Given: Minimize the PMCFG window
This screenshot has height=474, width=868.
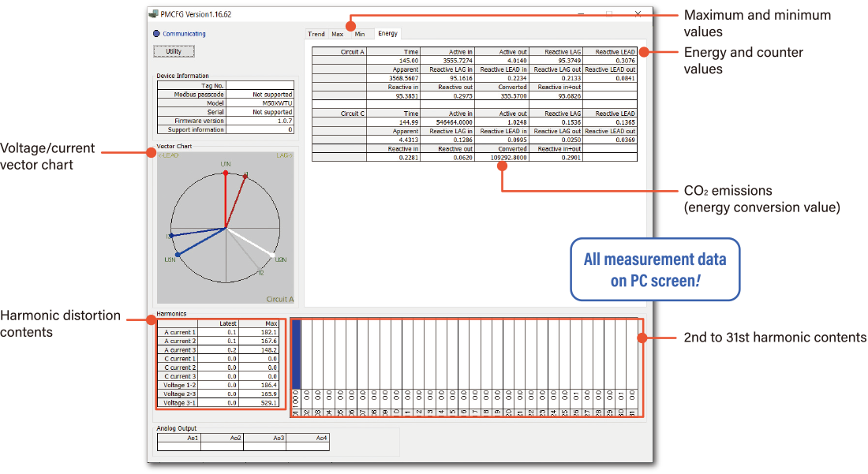Looking at the screenshot, I should (582, 14).
